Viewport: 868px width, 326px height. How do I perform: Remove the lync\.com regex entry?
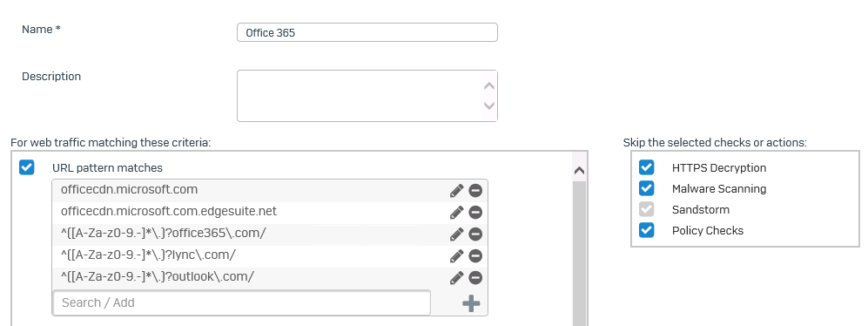click(475, 255)
